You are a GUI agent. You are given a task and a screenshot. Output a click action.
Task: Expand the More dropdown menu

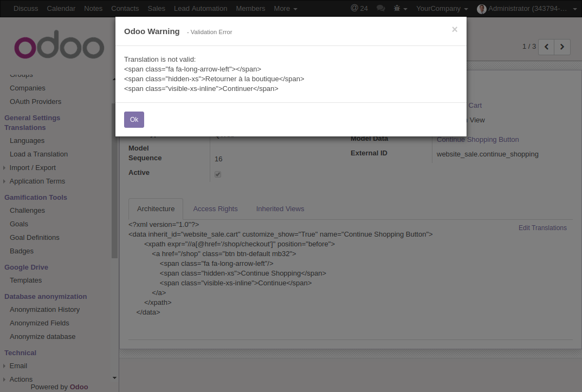click(x=286, y=8)
